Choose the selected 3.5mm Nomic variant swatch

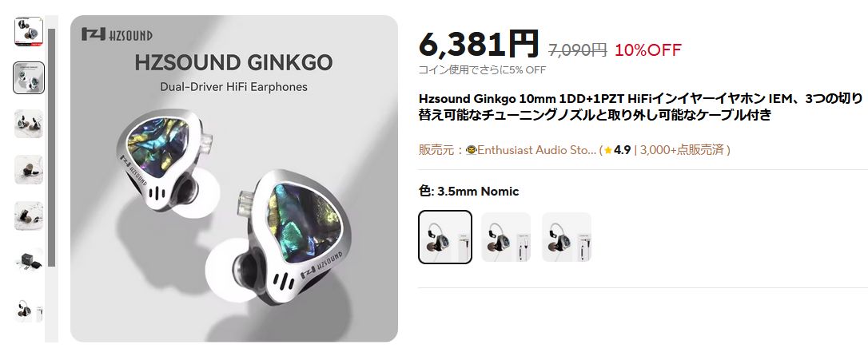tap(445, 237)
